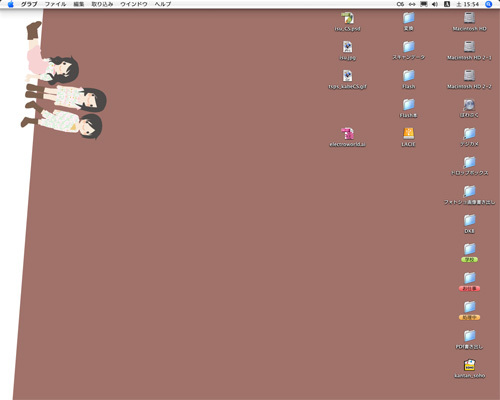Image resolution: width=500 pixels, height=400 pixels.
Task: Select the スキャンデータ folder icon
Action: [x=408, y=47]
